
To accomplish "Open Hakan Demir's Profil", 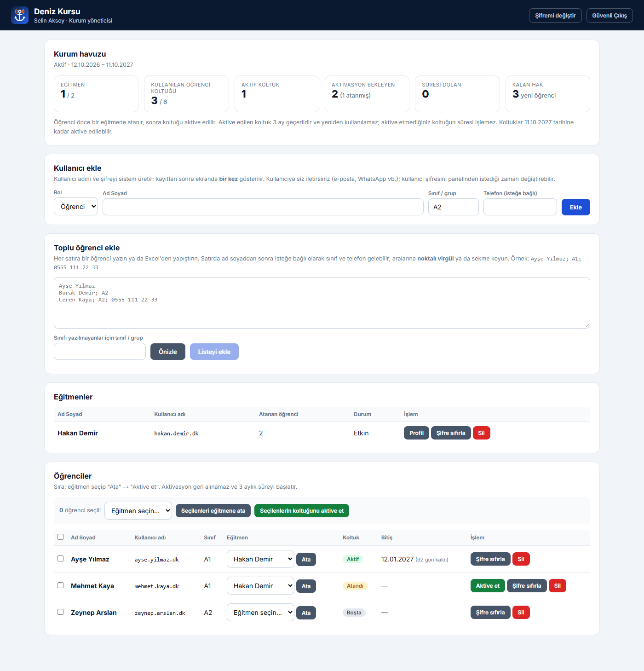I will click(x=416, y=433).
